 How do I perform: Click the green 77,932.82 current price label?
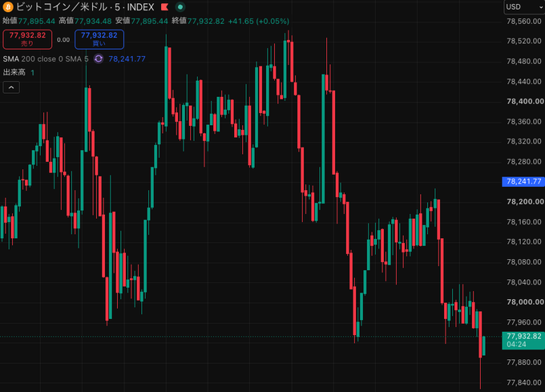[523, 336]
